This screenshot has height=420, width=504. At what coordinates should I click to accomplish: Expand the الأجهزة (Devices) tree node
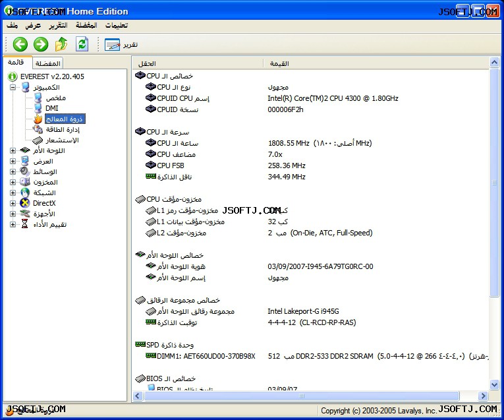tap(13, 214)
